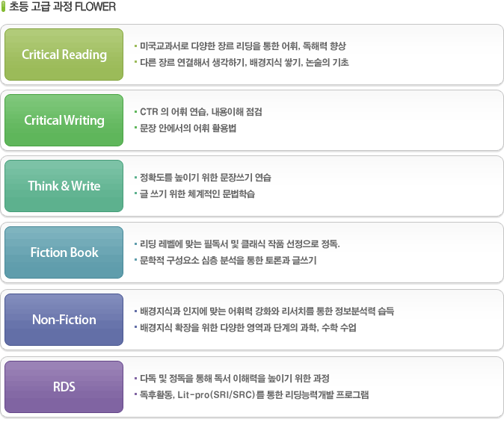Click the line starting with '리딩 레벨에 맞는 필독서'
Screen dimensions: 504x422
[239, 244]
